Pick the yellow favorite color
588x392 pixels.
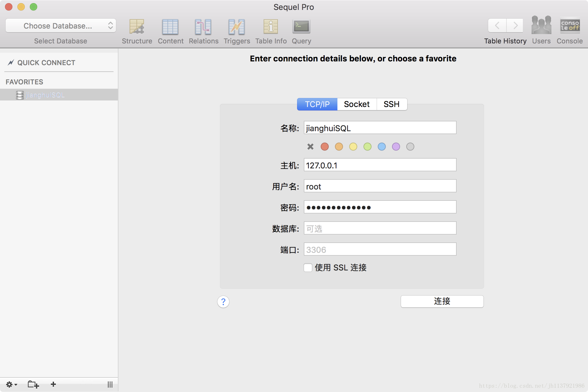point(353,147)
